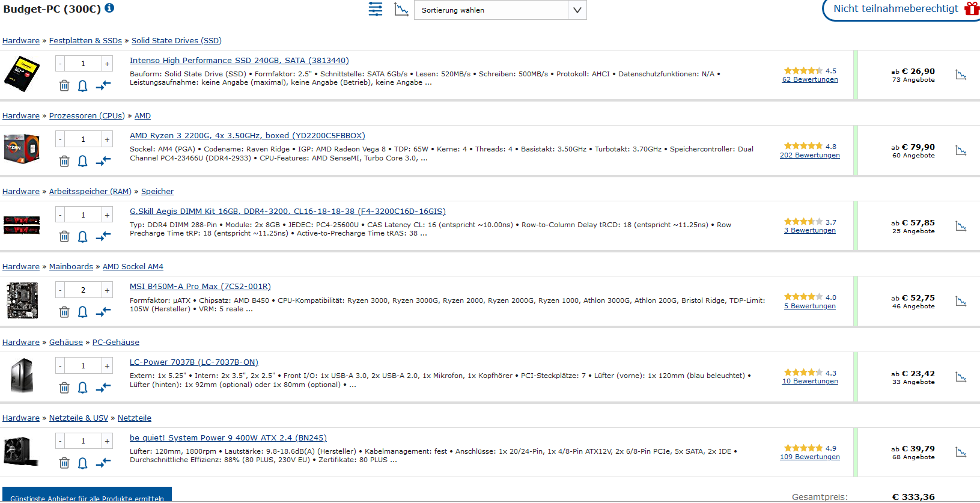Show price chart for G.Skill Aegis row
Screen dimensions: 980x503
click(961, 226)
